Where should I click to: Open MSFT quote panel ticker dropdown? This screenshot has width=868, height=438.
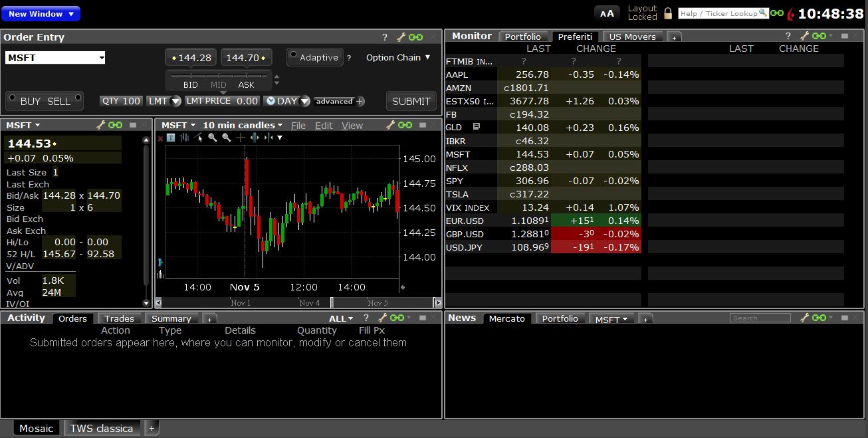(x=23, y=125)
